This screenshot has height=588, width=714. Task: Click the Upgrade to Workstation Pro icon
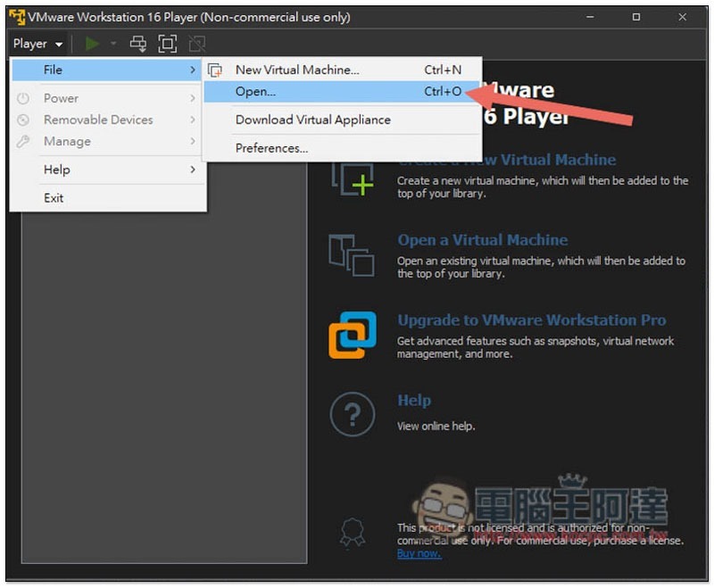click(352, 335)
